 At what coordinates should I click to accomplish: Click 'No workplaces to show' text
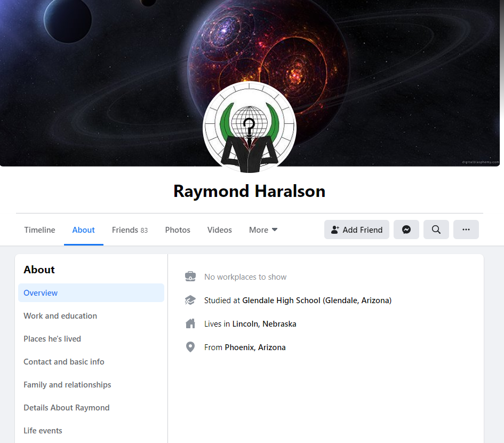coord(245,276)
